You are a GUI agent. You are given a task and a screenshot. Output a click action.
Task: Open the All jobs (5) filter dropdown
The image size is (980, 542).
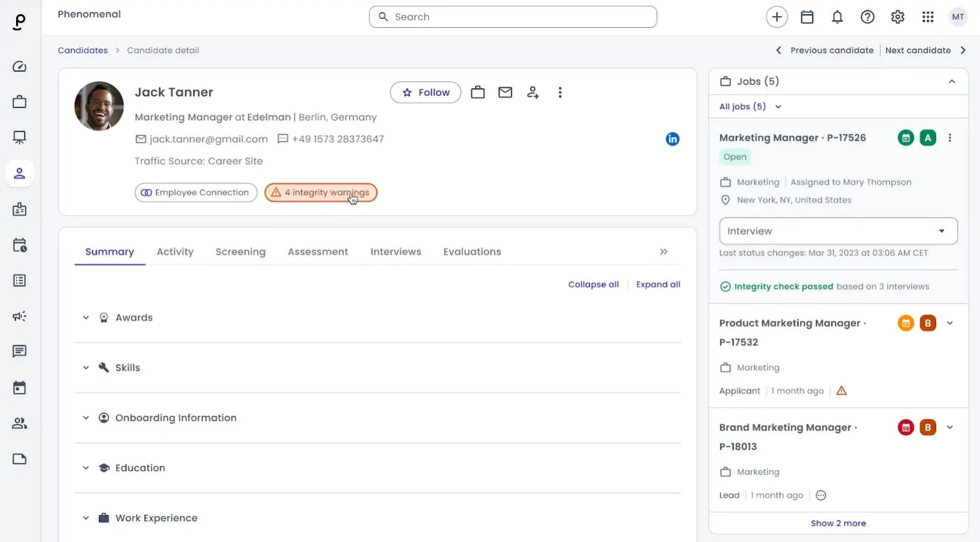coord(750,106)
